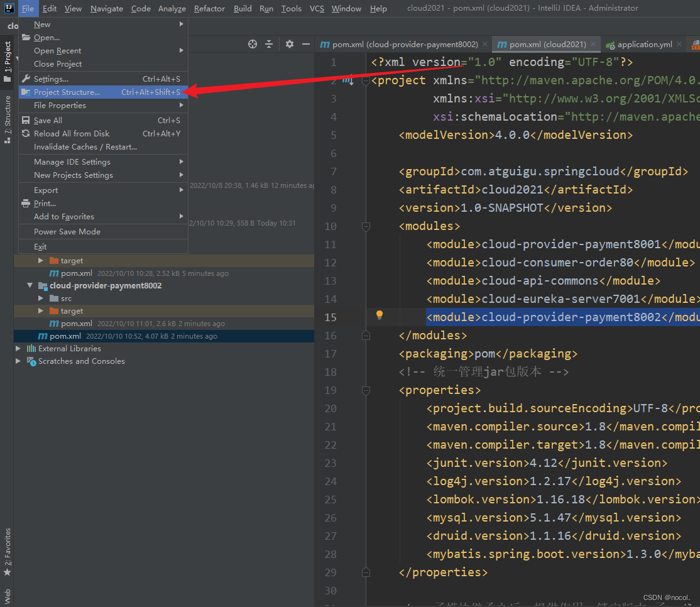Open the Analyze menu
This screenshot has height=607, width=700.
point(172,8)
